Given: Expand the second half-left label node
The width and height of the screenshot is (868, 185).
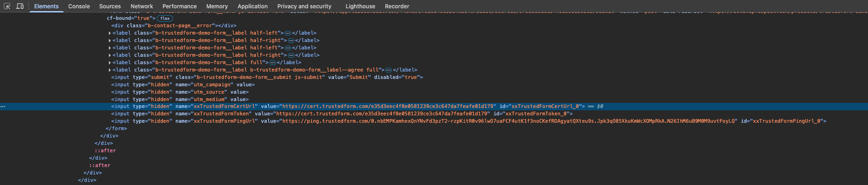Looking at the screenshot, I should click(x=109, y=48).
